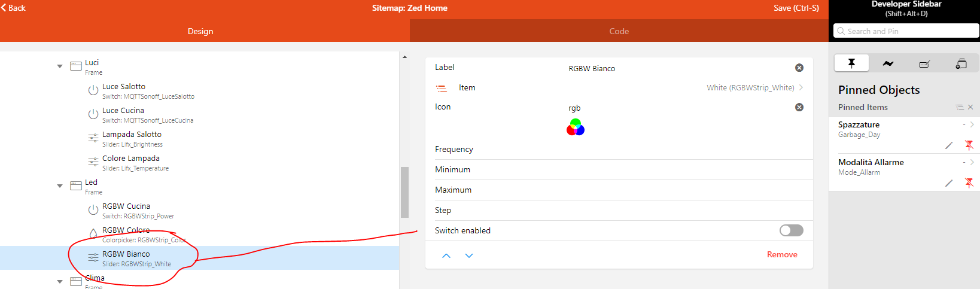980x289 pixels.
Task: Switch to the Code tab
Action: click(619, 31)
